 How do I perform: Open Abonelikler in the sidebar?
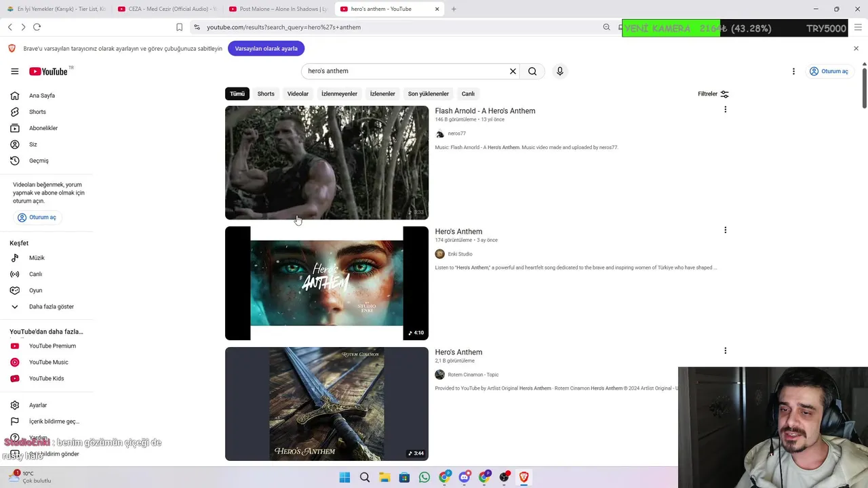tap(46, 128)
